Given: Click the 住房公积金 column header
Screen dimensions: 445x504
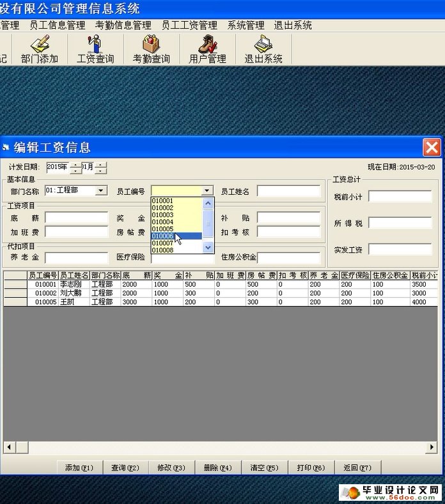Looking at the screenshot, I should click(x=390, y=275).
